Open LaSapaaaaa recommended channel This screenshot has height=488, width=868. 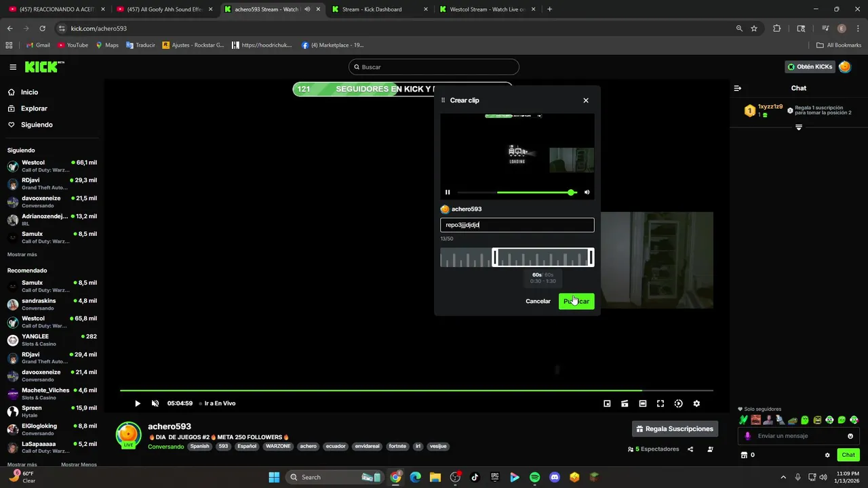[x=52, y=447]
